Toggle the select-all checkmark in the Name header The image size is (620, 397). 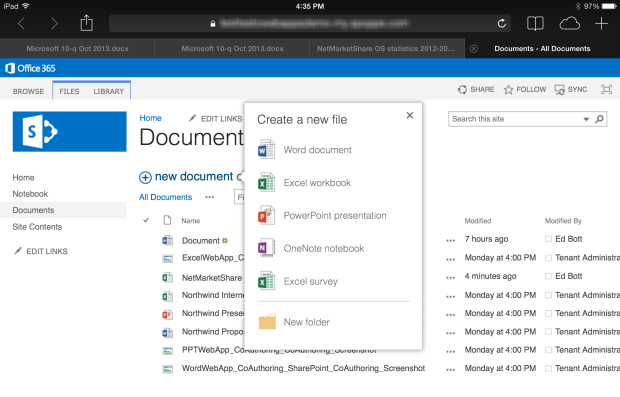pyautogui.click(x=146, y=220)
